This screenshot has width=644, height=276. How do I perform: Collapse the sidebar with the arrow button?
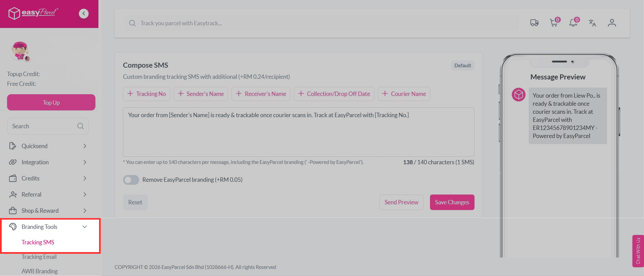click(x=84, y=13)
